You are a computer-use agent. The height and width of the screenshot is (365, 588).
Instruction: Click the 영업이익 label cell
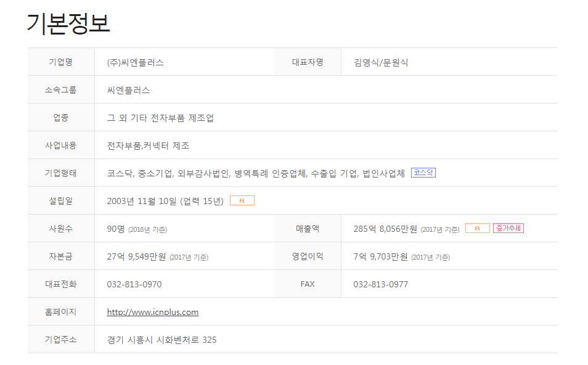(308, 256)
